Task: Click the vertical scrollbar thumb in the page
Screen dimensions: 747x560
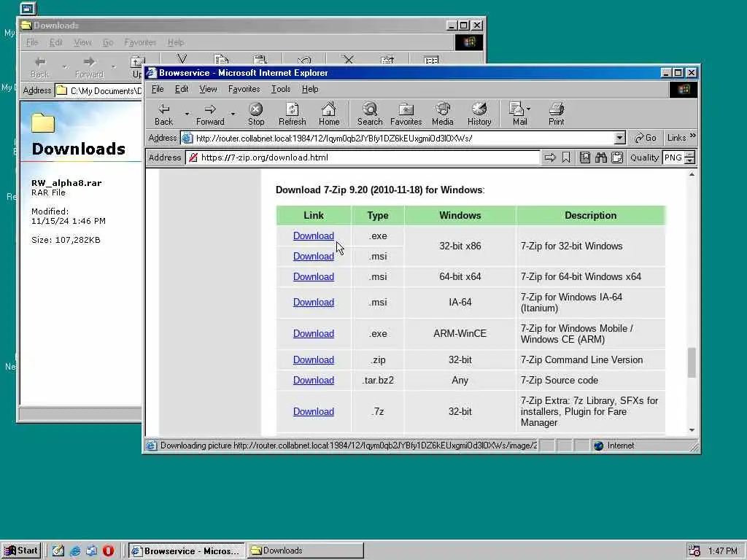Action: pyautogui.click(x=692, y=363)
